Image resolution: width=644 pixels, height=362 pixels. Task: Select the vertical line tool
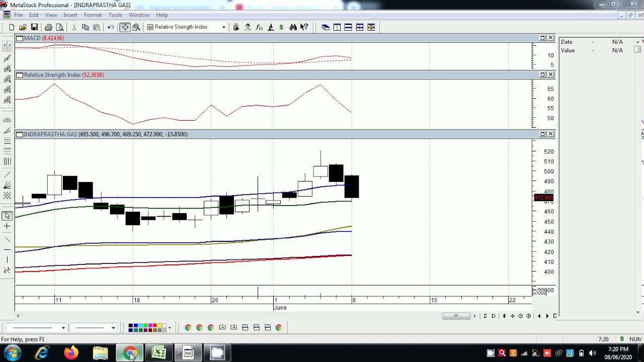(x=7, y=259)
